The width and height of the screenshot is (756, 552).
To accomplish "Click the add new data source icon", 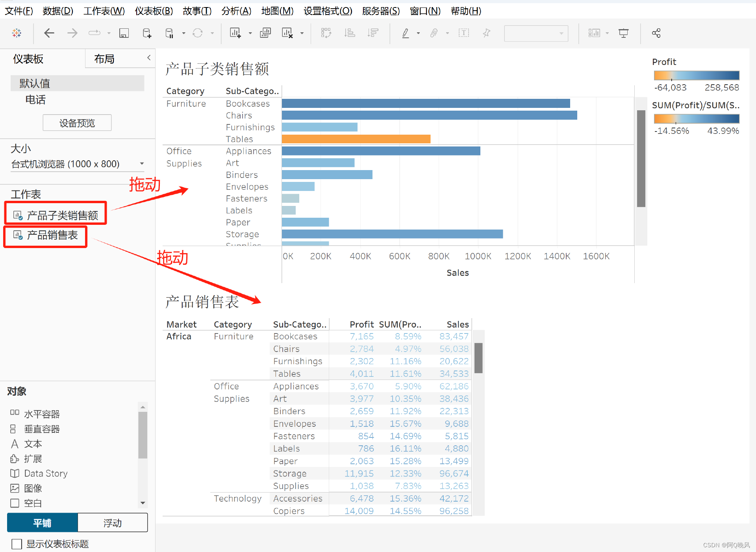I will point(147,33).
